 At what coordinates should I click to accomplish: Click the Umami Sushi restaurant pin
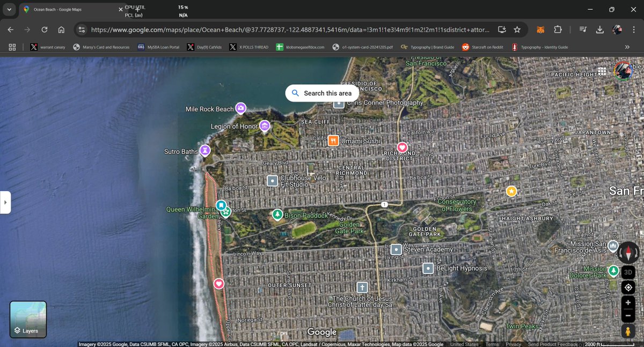[333, 141]
